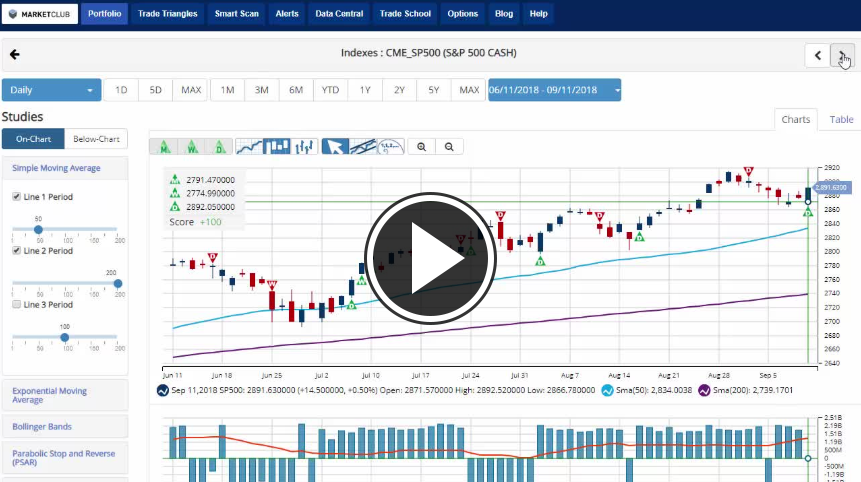Open the Trade School menu

[405, 14]
